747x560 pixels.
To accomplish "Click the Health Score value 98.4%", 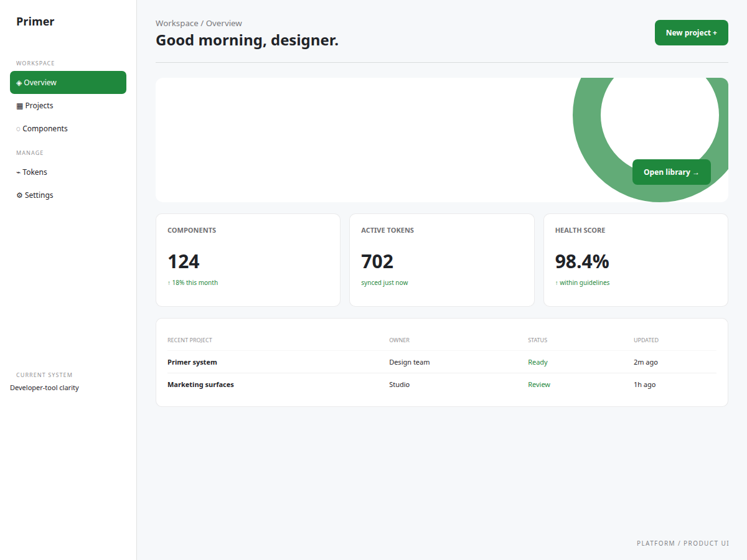I will [582, 261].
